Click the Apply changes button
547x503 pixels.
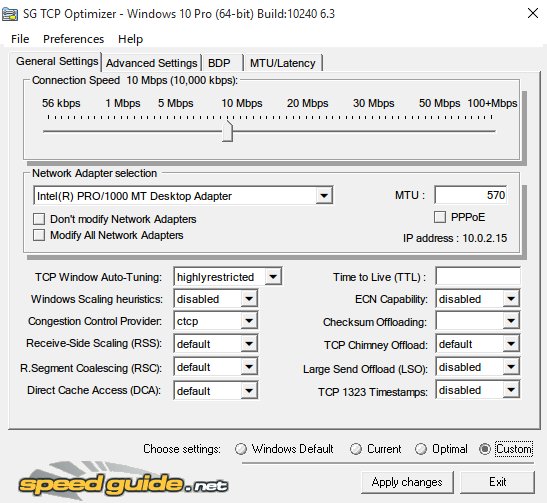407,482
